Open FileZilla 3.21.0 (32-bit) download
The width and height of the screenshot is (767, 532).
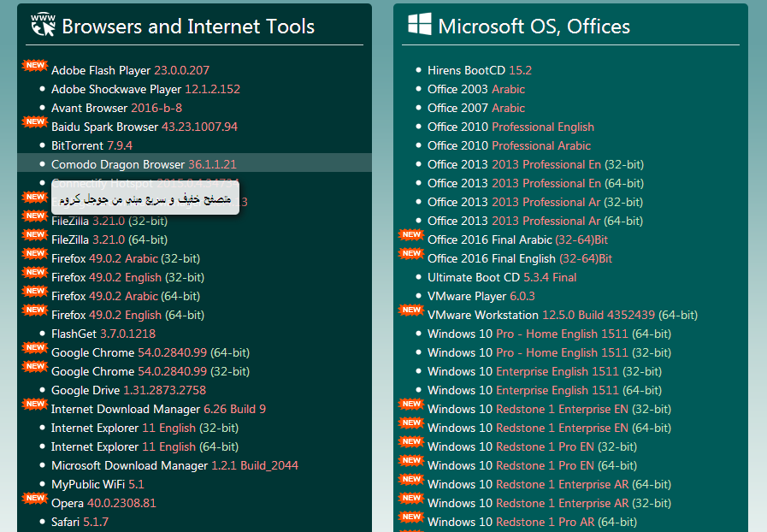(x=109, y=221)
